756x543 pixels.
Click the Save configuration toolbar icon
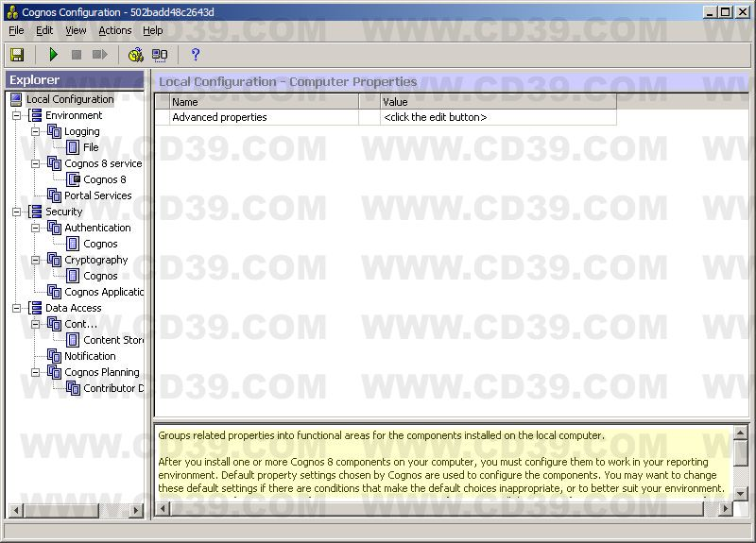coord(17,55)
